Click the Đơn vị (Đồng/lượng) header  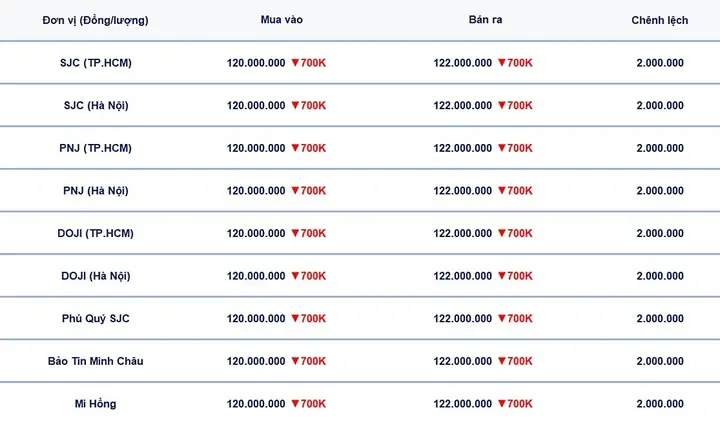coord(96,21)
